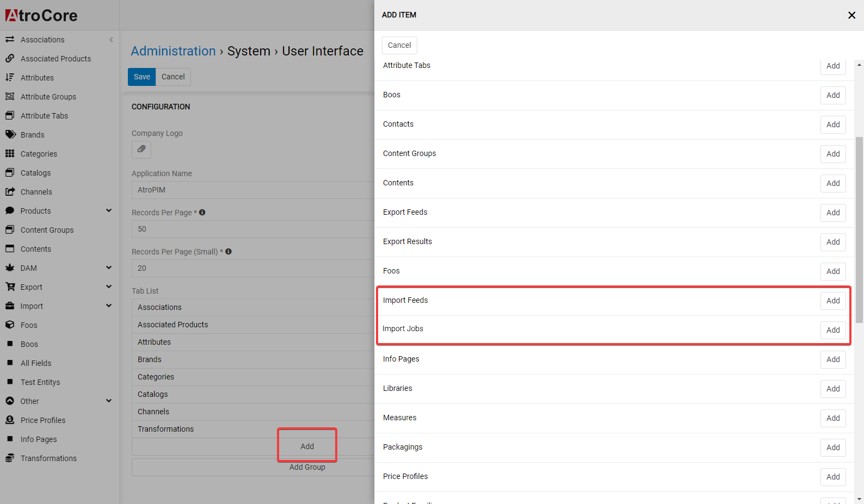Cancel the Add Item dialog
The height and width of the screenshot is (504, 864).
(399, 45)
